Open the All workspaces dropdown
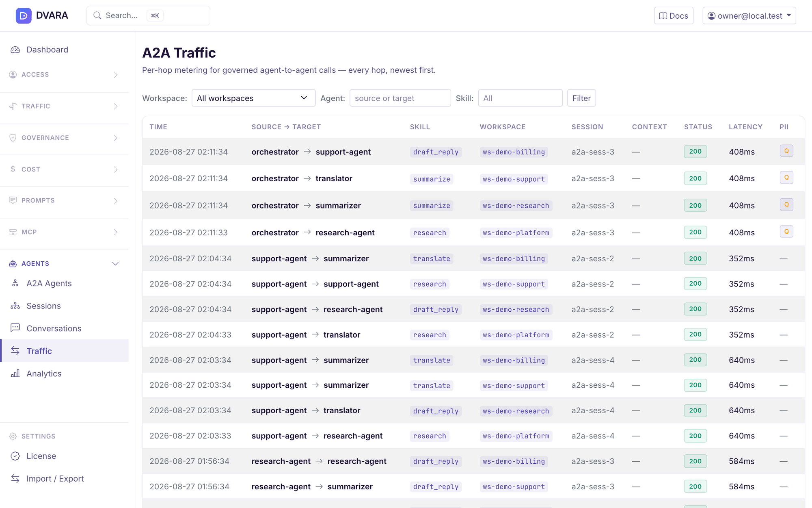The width and height of the screenshot is (812, 508). pyautogui.click(x=253, y=98)
